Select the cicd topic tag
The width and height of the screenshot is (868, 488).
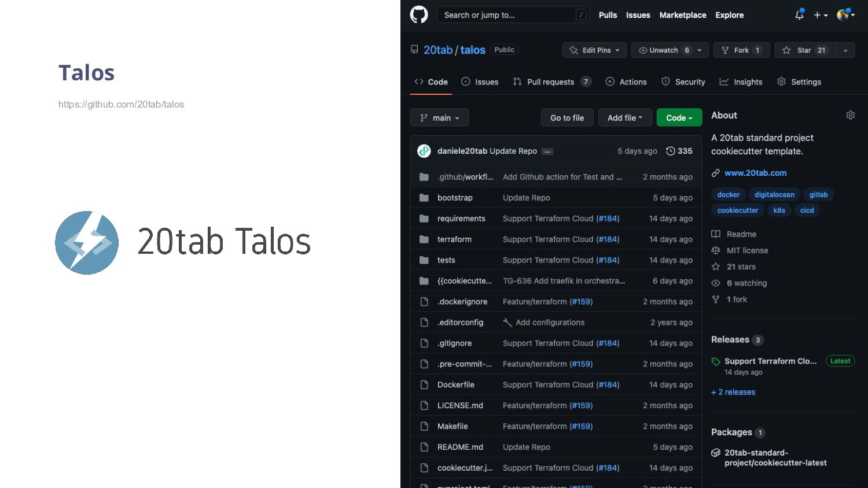point(807,210)
